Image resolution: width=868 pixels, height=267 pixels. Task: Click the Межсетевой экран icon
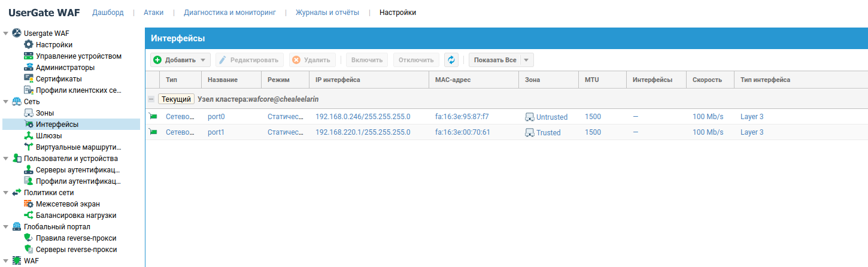28,204
